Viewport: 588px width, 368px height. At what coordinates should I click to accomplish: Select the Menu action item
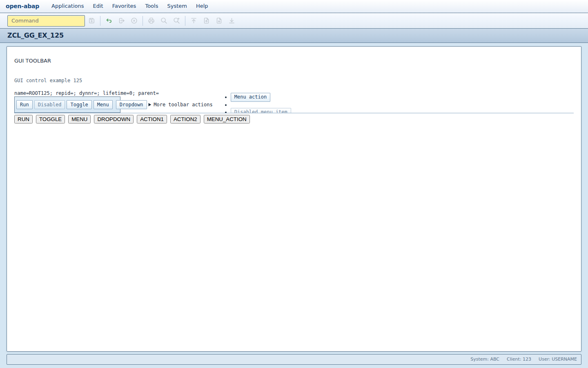[x=250, y=97]
